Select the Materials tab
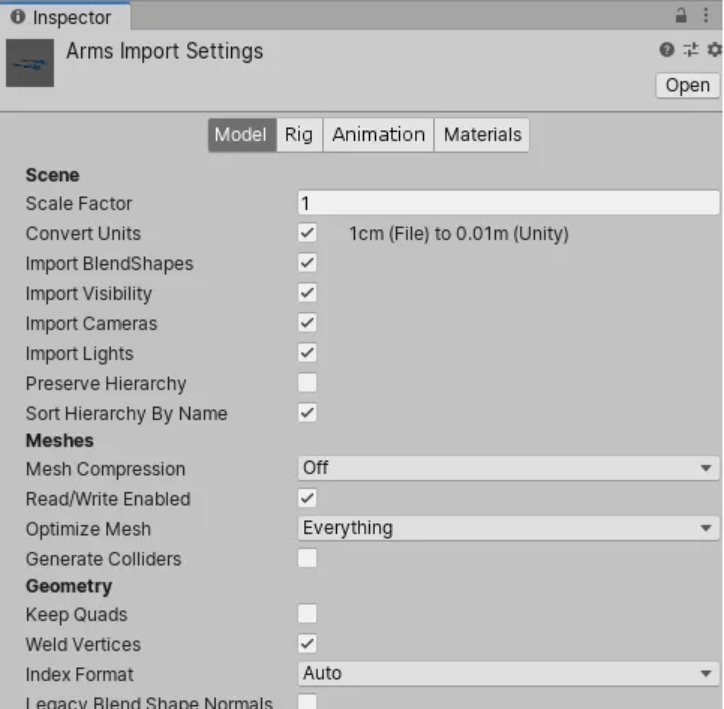The image size is (724, 709). pyautogui.click(x=482, y=135)
